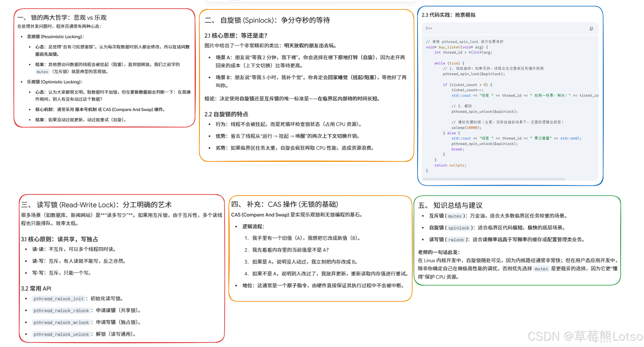The width and height of the screenshot is (644, 347).
Task: Click the pthread_rwlock_init code chip
Action: click(x=58, y=299)
